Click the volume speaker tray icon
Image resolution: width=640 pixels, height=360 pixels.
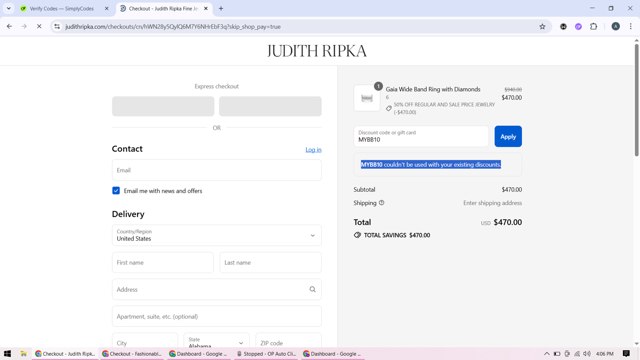pyautogui.click(x=587, y=353)
